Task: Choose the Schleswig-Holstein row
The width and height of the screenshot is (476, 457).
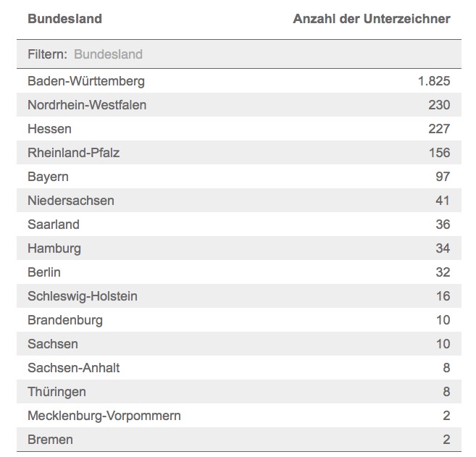Action: (x=83, y=296)
